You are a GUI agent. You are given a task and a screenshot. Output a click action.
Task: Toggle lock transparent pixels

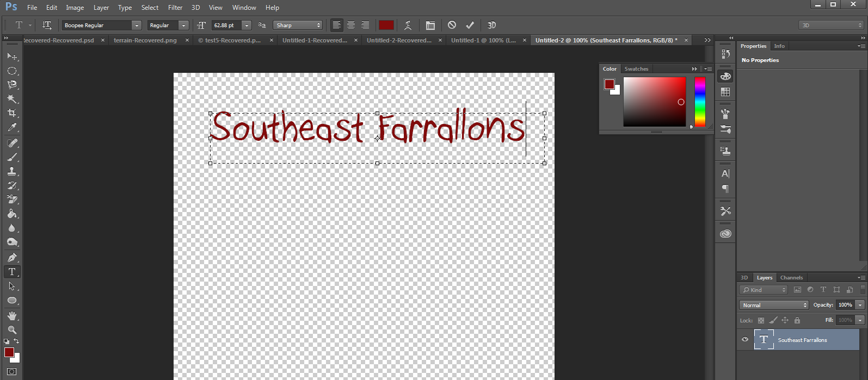pos(761,320)
